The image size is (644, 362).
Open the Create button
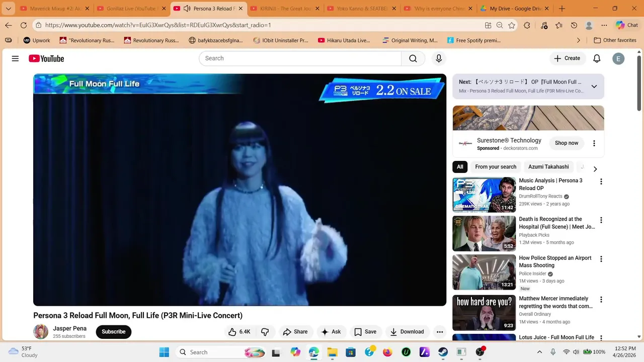[567, 58]
